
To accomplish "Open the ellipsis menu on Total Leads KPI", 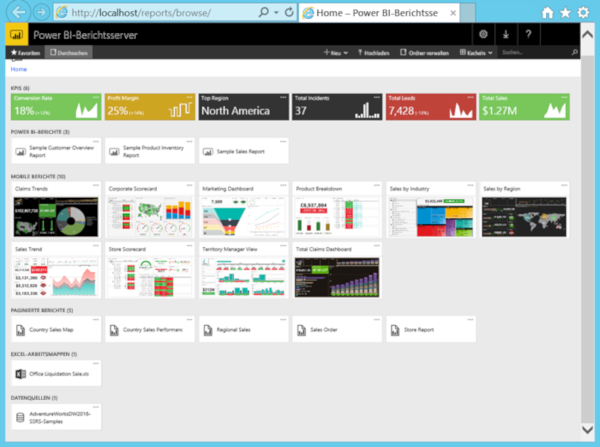I will (471, 97).
